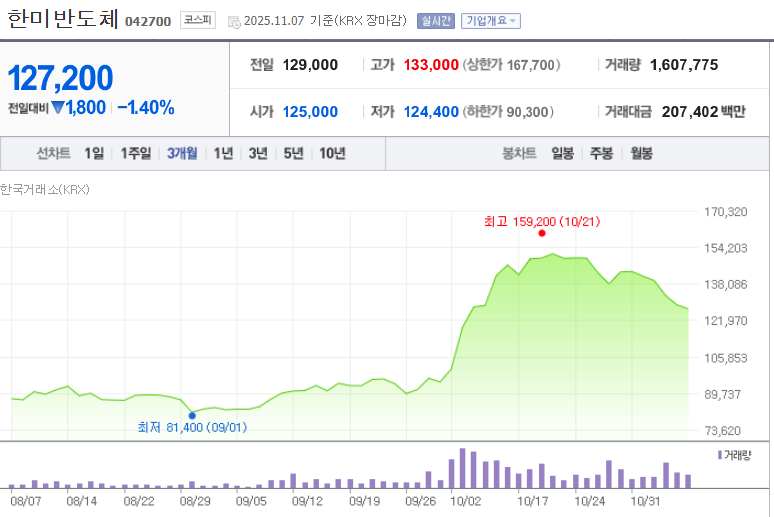This screenshot has width=774, height=517.
Task: Click the down triangle beside 1,800
Action: point(58,107)
